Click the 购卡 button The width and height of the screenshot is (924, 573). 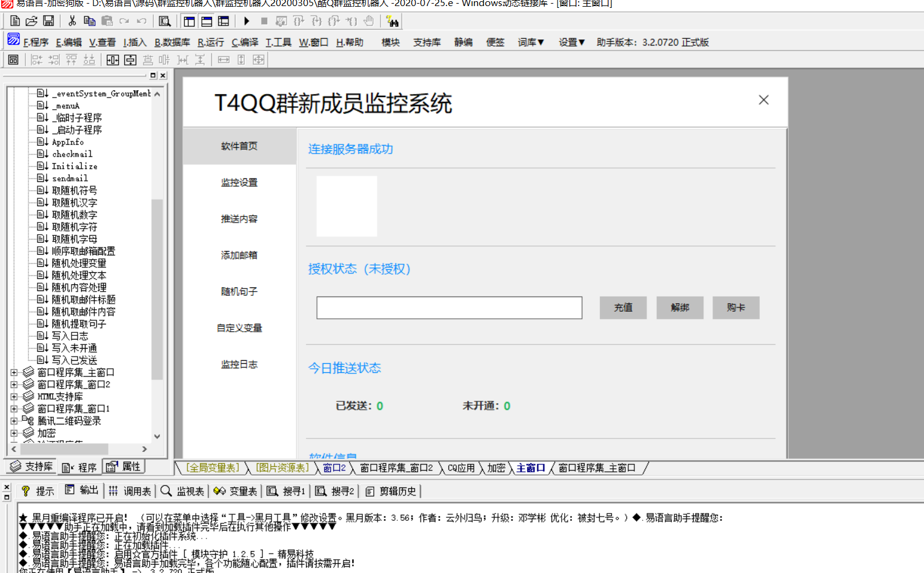click(x=736, y=307)
